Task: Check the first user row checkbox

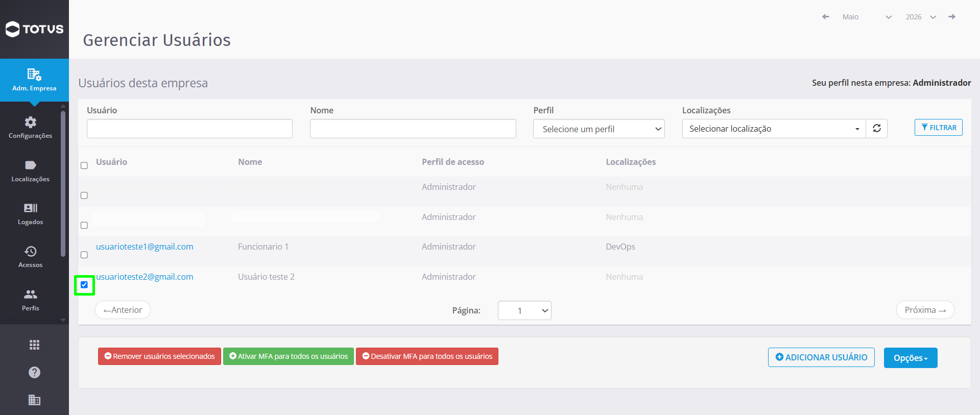Action: pyautogui.click(x=84, y=196)
